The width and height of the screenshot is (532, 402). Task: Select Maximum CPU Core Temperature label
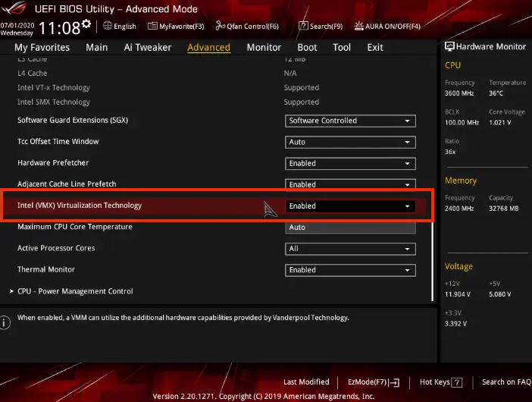coord(75,227)
